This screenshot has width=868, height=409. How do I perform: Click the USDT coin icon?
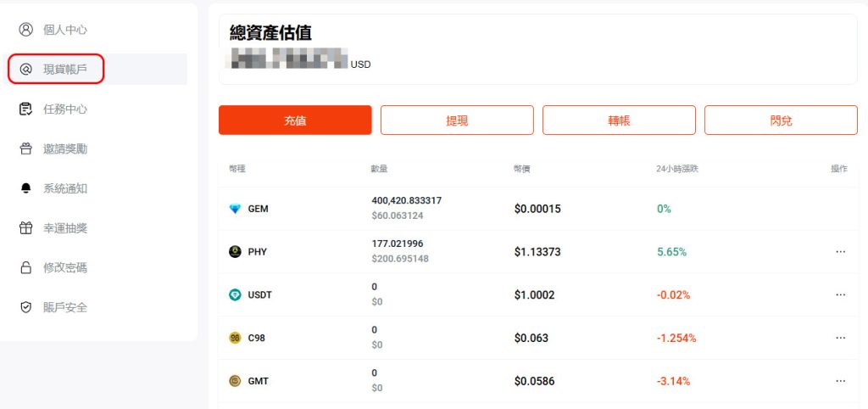(236, 294)
